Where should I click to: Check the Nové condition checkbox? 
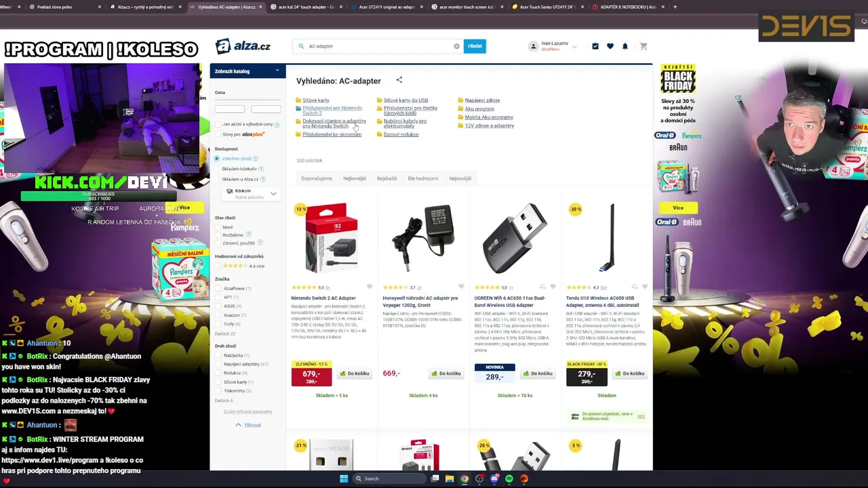point(218,227)
